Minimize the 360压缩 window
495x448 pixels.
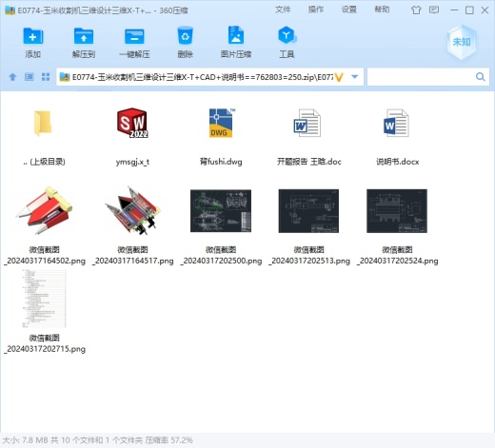[x=454, y=10]
